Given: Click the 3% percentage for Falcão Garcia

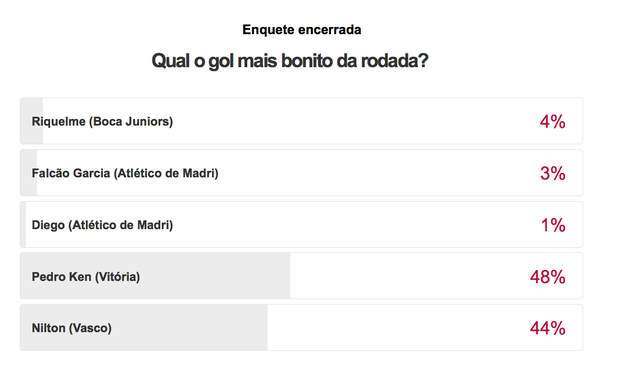Looking at the screenshot, I should [552, 173].
